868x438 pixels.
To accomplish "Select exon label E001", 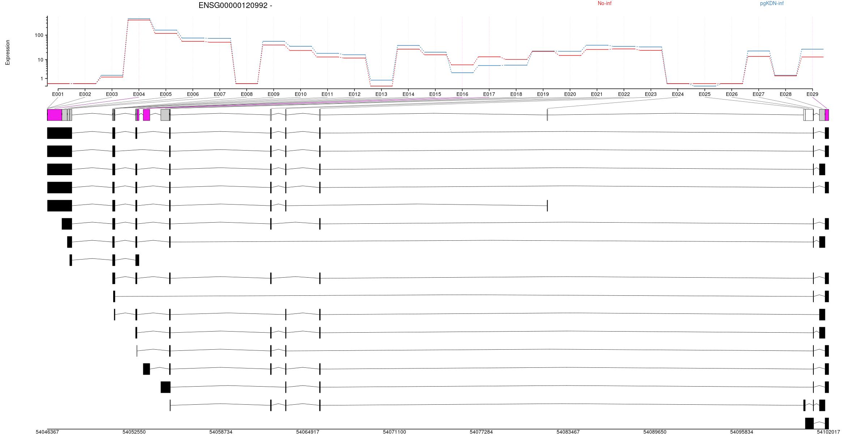I will tap(58, 94).
